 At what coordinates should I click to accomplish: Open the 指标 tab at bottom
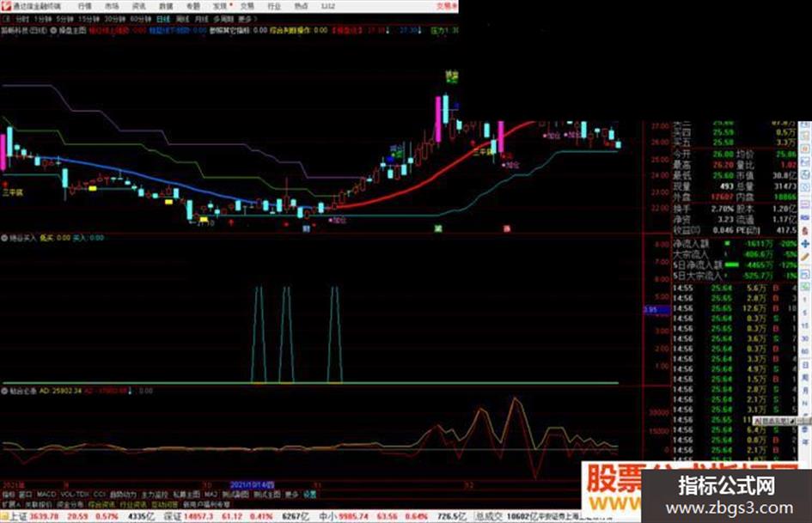(x=9, y=495)
